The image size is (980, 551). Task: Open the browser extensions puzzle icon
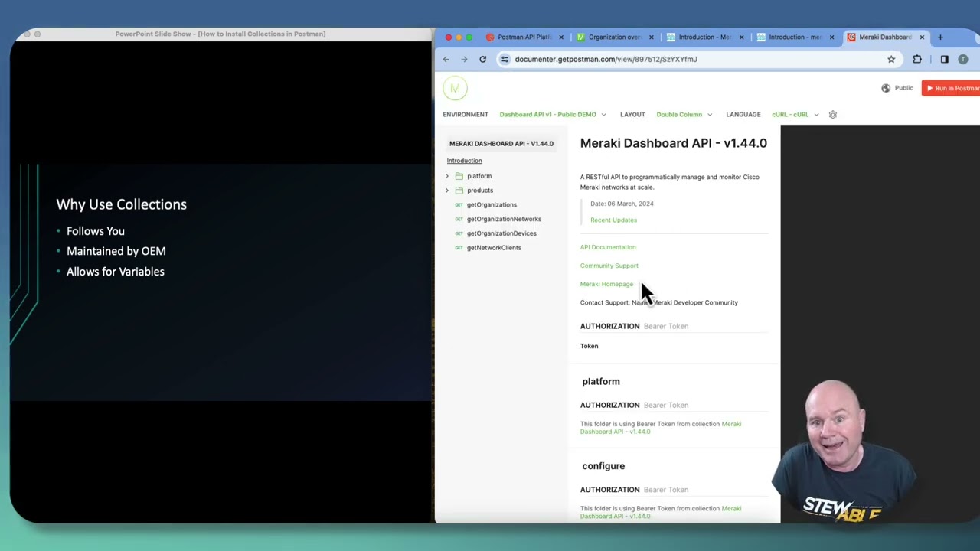click(917, 59)
